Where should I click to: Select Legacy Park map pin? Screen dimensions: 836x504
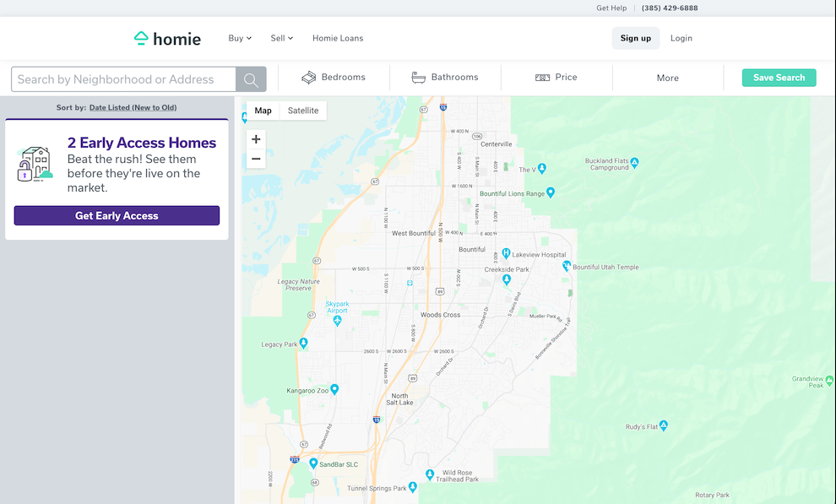(x=303, y=343)
